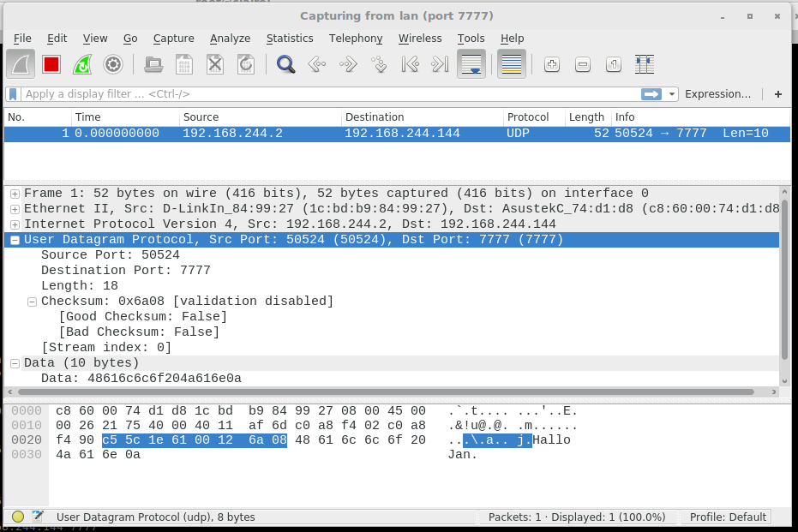Collapse the Checksum subtree
The image size is (798, 532).
(32, 302)
